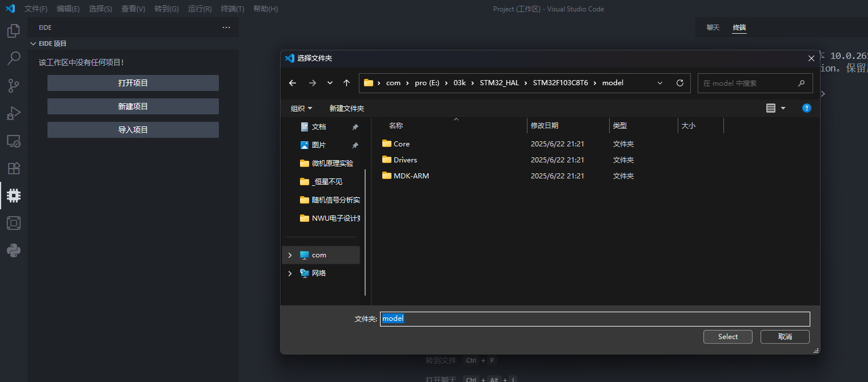
Task: Open the Python view in activity bar
Action: (14, 250)
